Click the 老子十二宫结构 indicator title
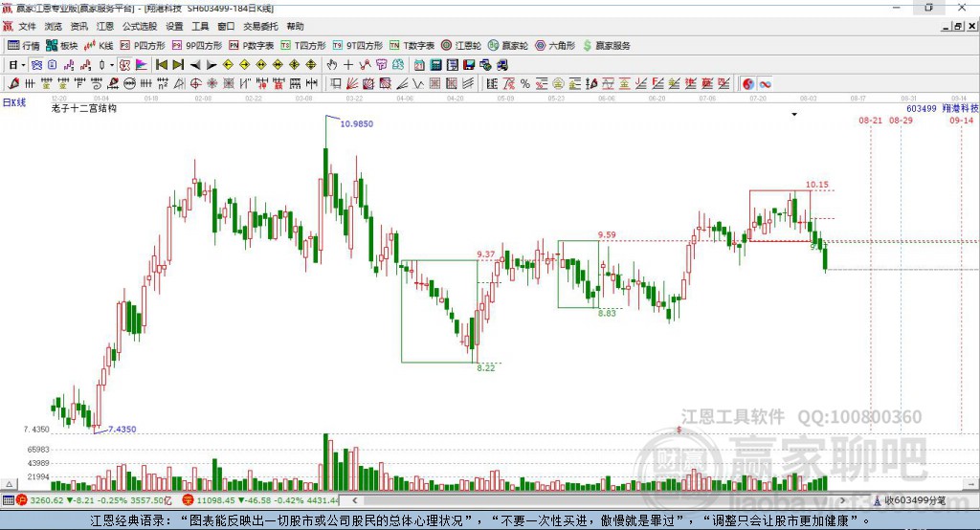 point(84,109)
